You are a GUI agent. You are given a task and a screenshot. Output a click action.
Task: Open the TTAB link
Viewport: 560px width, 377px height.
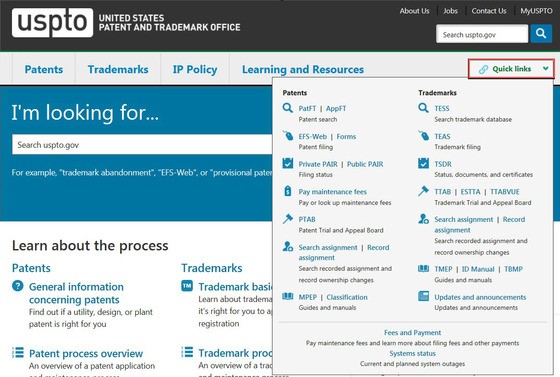(442, 192)
